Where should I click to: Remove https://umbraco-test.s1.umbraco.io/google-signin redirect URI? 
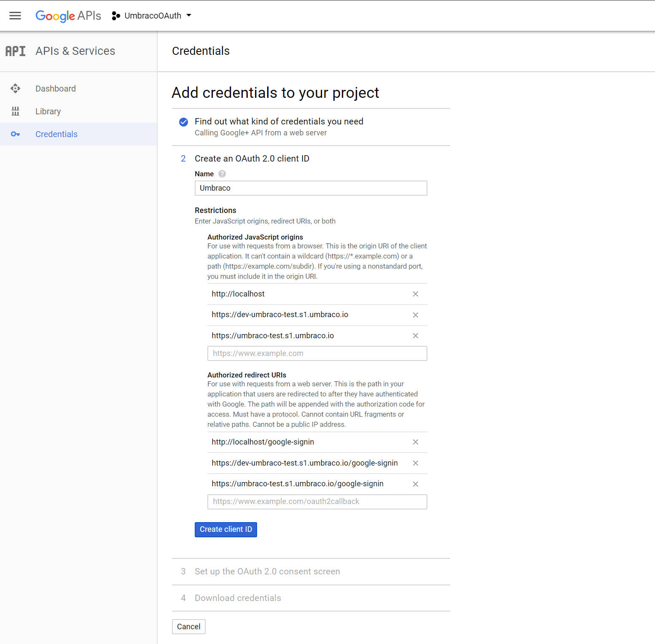click(x=416, y=484)
